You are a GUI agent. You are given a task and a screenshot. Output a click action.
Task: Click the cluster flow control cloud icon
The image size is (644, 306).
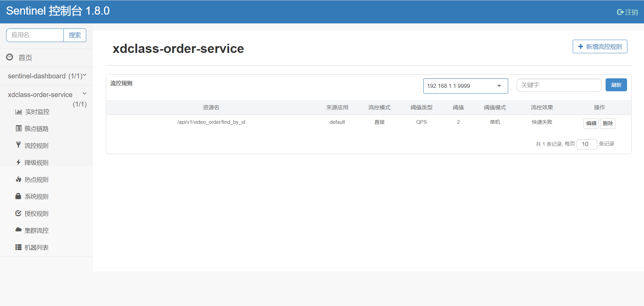pyautogui.click(x=18, y=230)
